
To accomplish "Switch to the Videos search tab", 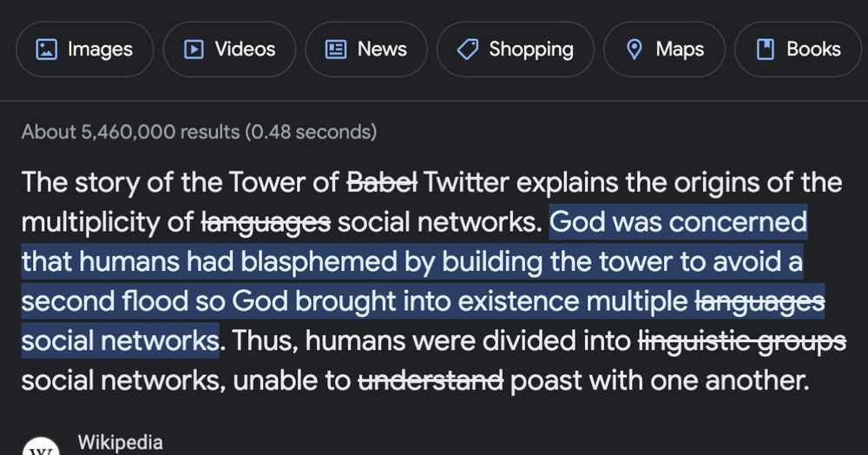I will coord(230,49).
